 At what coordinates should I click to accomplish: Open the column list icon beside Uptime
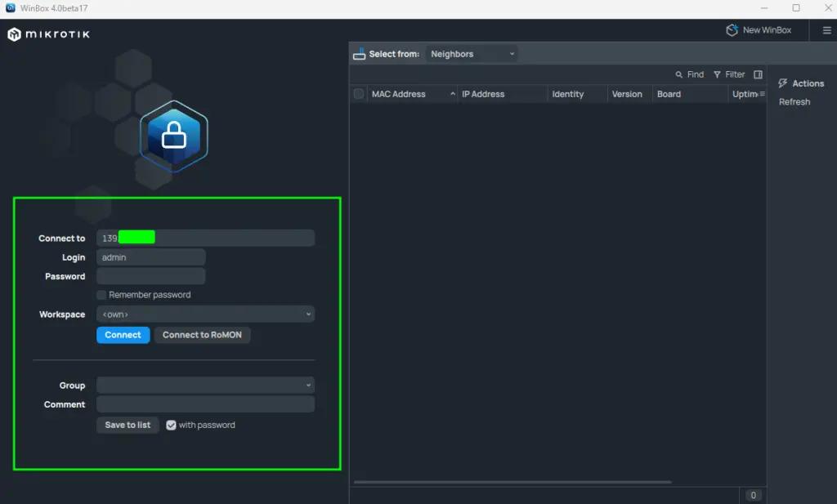pyautogui.click(x=763, y=94)
